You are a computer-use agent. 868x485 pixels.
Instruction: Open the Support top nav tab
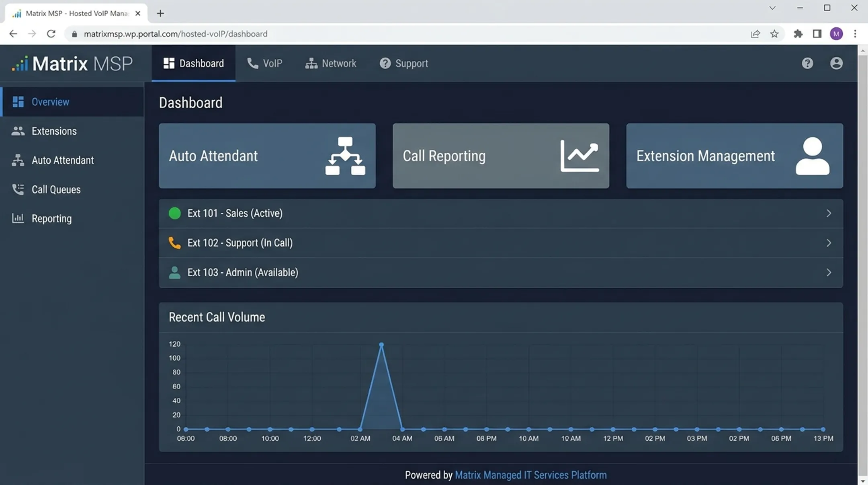tap(404, 64)
